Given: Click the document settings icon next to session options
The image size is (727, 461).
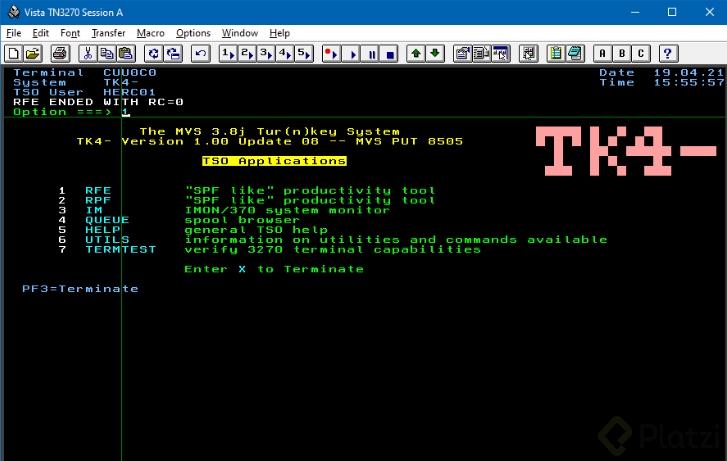Looking at the screenshot, I should click(481, 53).
